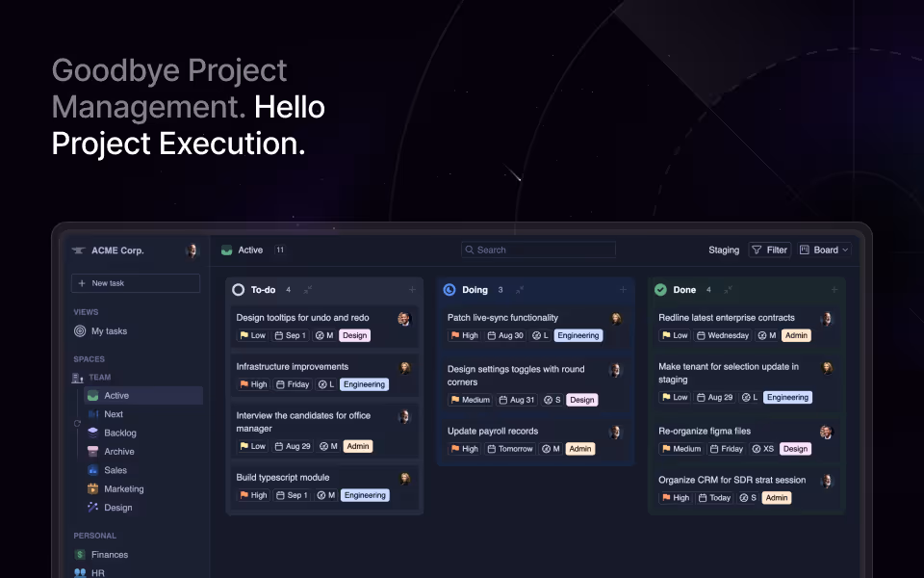Open the HR personal space
Viewport: 924px width, 578px height.
89,572
